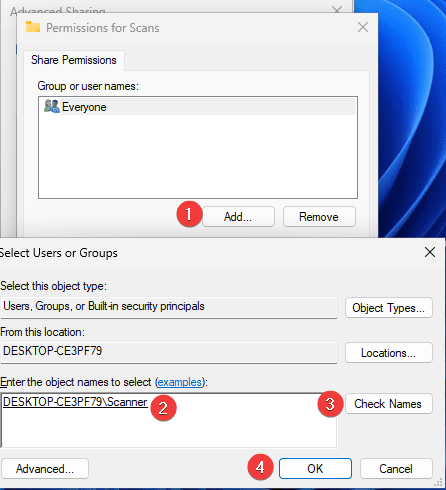Click the Everyone group users icon
This screenshot has height=490, width=446.
[x=52, y=106]
